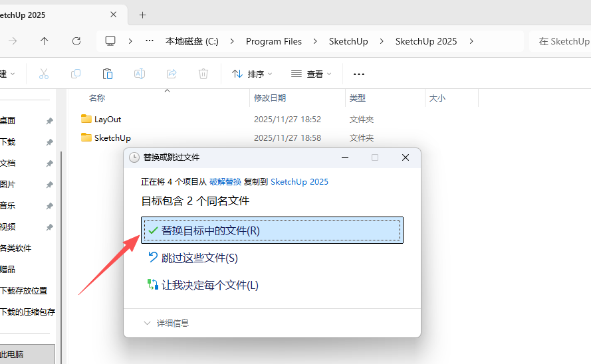Image resolution: width=591 pixels, height=364 pixels.
Task: Expand the 详细信息 details section in dialog
Action: [x=166, y=323]
